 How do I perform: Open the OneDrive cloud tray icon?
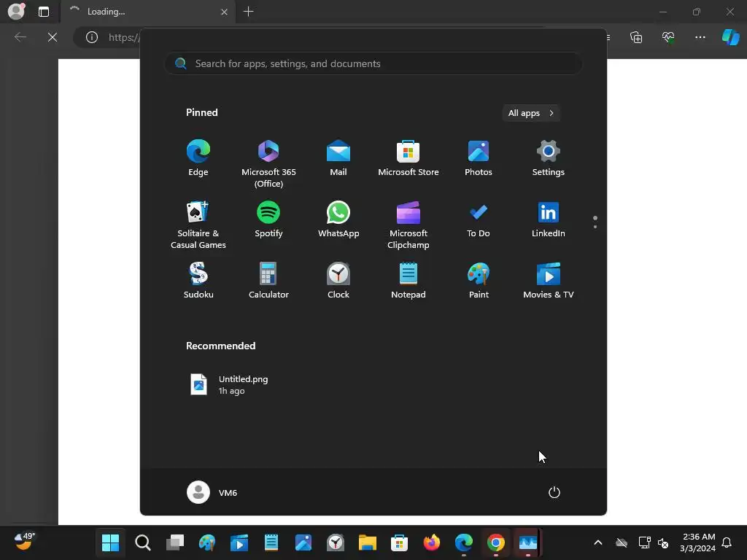pyautogui.click(x=622, y=542)
